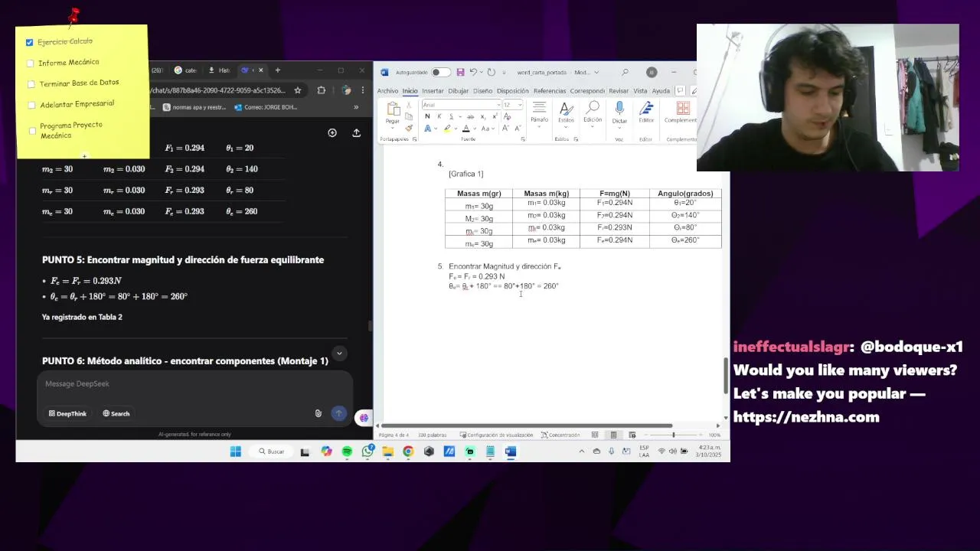Show more Chrome bookmarks with the double chevron

point(356,107)
